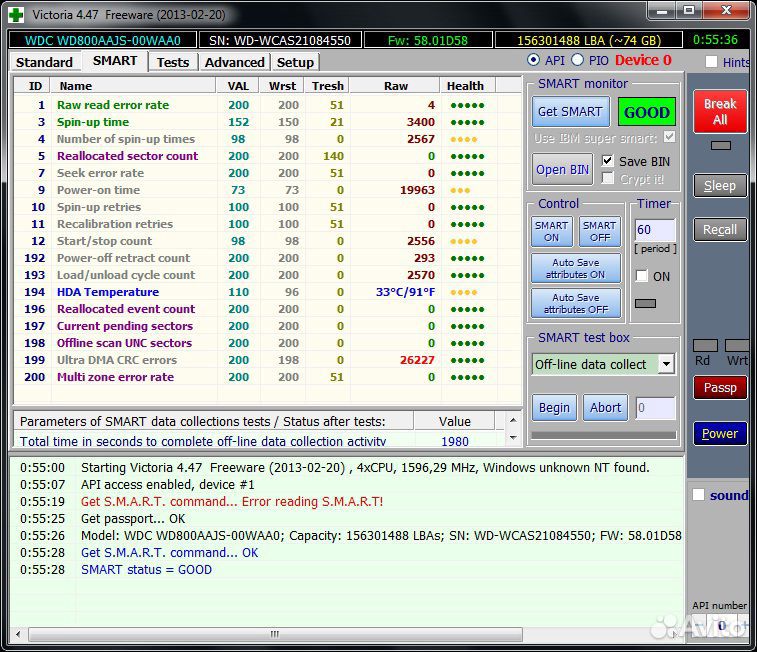This screenshot has width=757, height=652.
Task: Click the green GOOD status indicator
Action: click(646, 112)
